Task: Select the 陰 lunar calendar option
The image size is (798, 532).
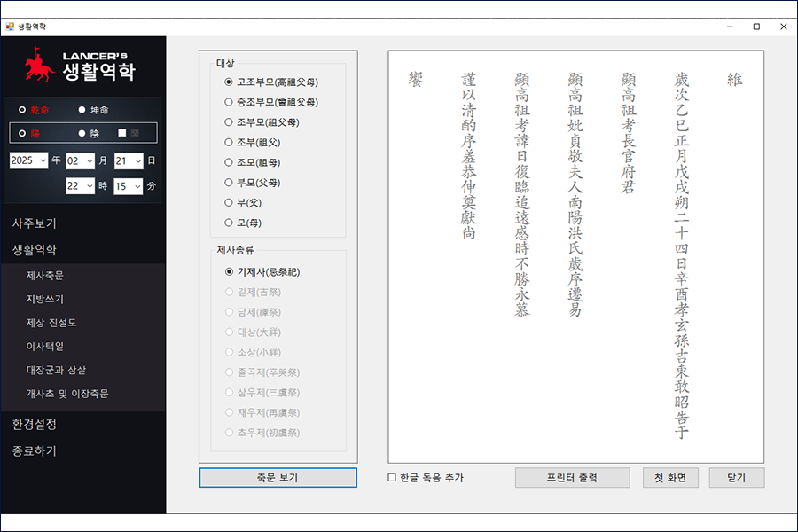Action: tap(82, 133)
